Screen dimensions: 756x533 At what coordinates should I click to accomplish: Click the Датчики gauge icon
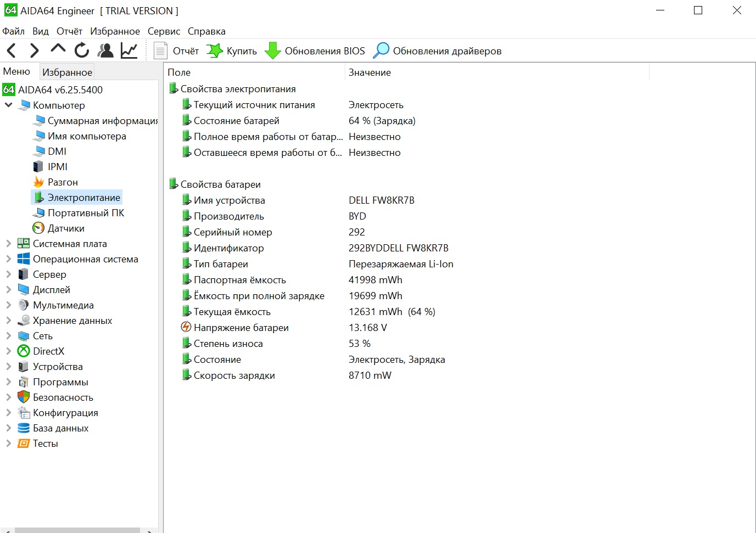coord(38,228)
